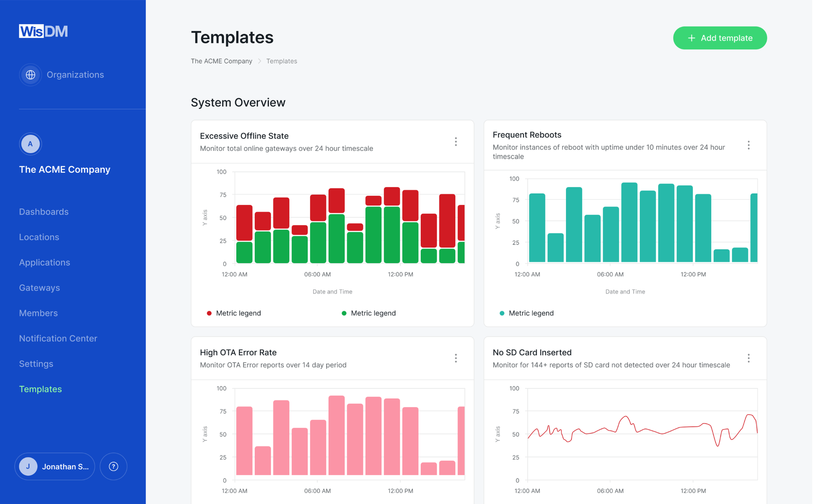Toggle red Metric legend in offline chart

point(234,313)
